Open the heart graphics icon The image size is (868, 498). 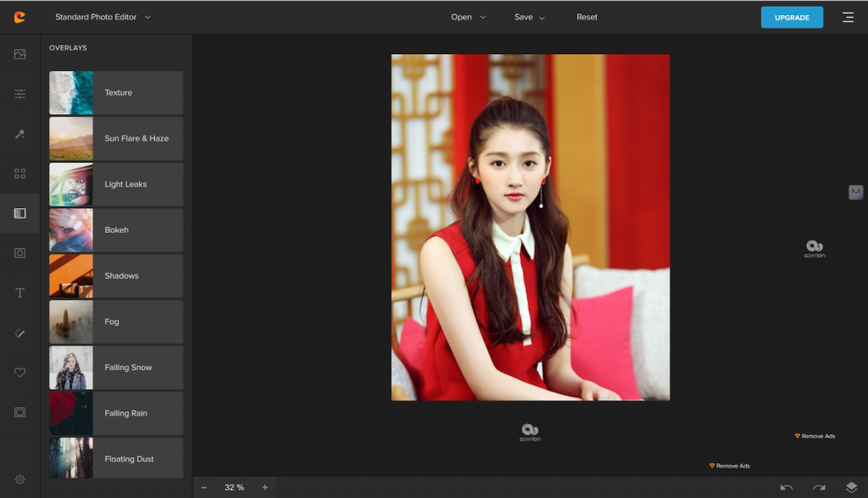19,373
